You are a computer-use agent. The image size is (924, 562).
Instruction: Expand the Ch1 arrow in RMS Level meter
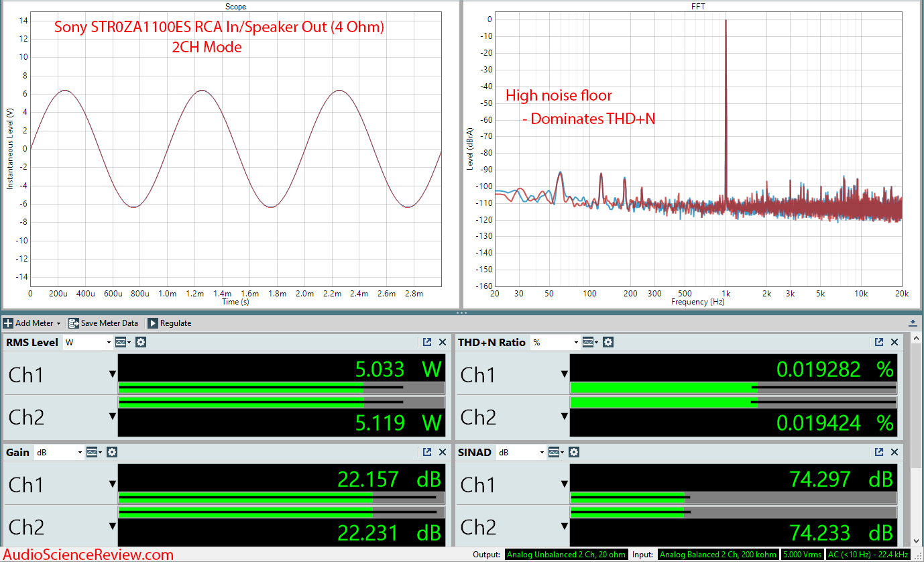click(x=112, y=374)
